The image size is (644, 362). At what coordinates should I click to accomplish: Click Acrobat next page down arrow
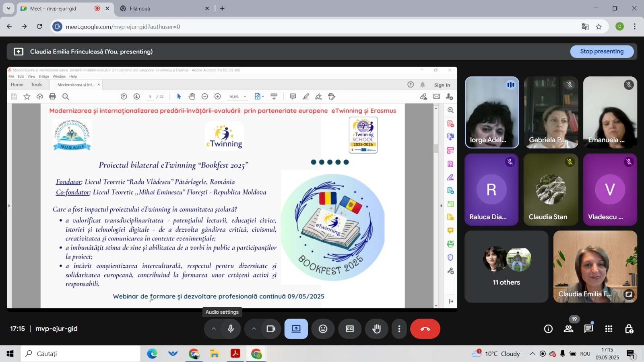click(x=137, y=97)
